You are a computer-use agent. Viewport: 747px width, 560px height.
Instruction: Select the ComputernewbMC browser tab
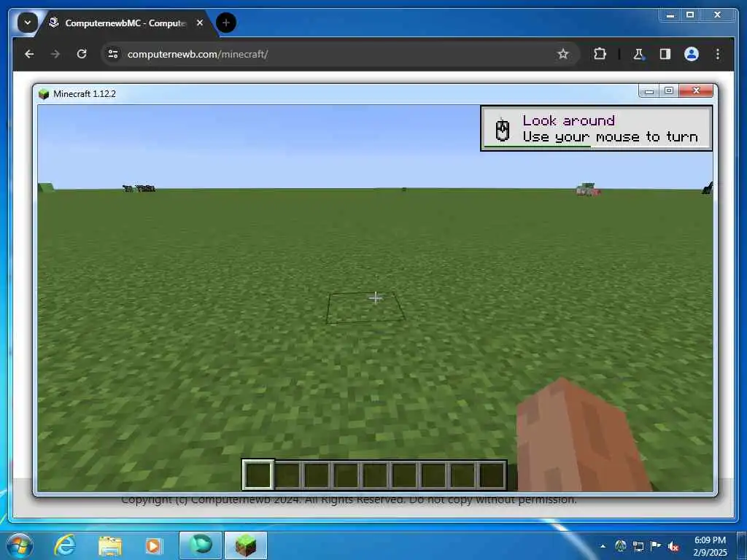pyautogui.click(x=125, y=23)
